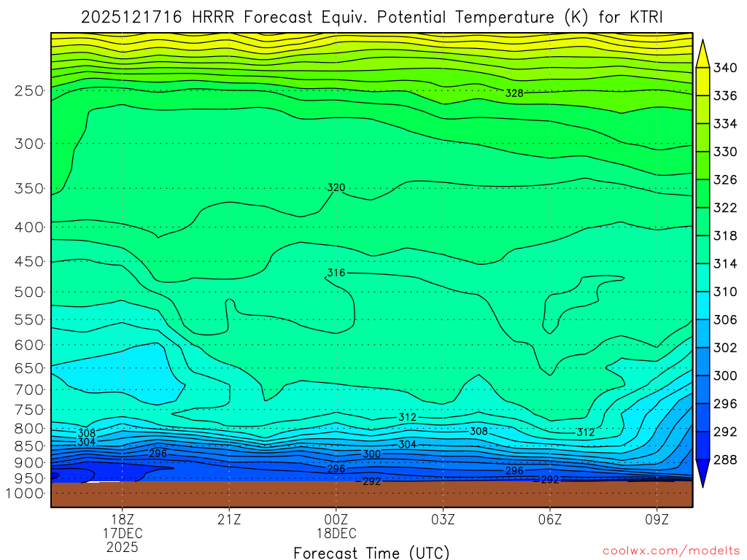Click the 950 pressure axis label
The width and height of the screenshot is (747, 560).
coord(29,478)
